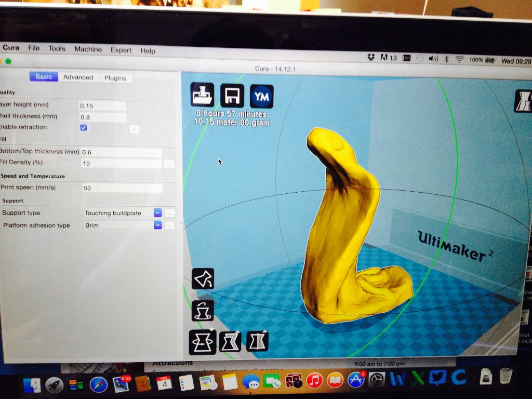Click the Dropbox menu bar icon
532x399 pixels.
click(x=371, y=57)
